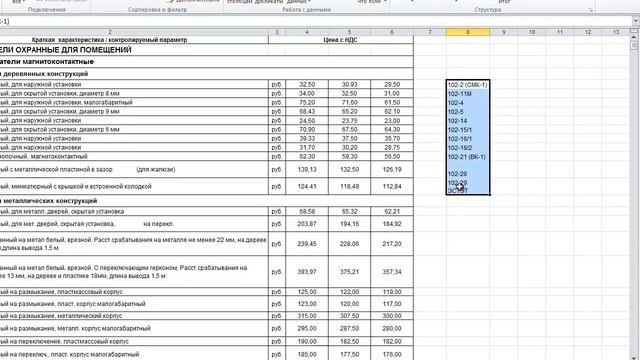Select price cell 194,16
This screenshot has width=640, height=360.
pos(349,224)
